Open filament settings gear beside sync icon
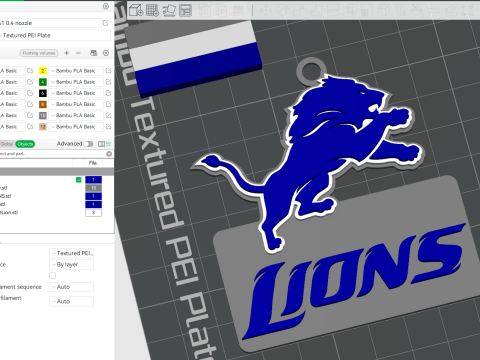 106,53
